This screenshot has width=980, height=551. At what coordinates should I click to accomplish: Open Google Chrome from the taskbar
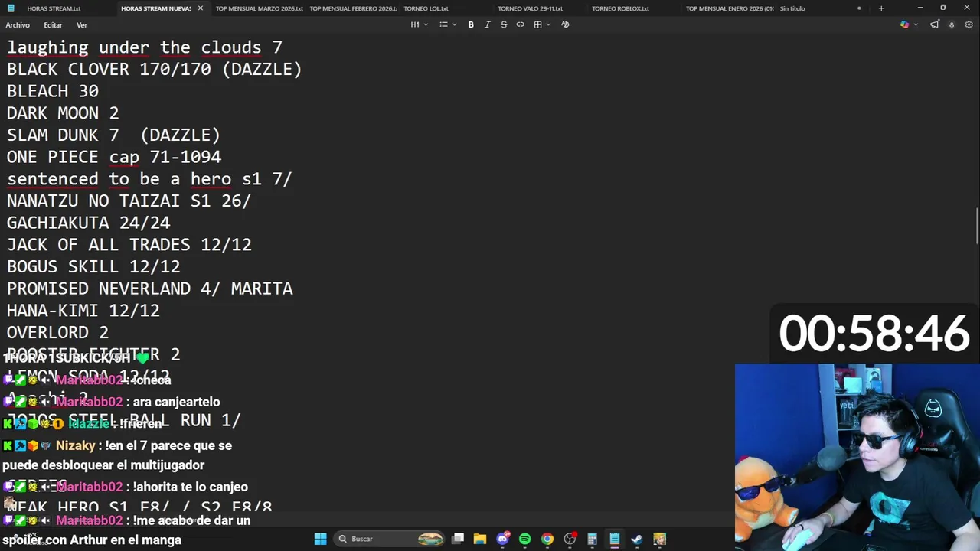click(547, 539)
